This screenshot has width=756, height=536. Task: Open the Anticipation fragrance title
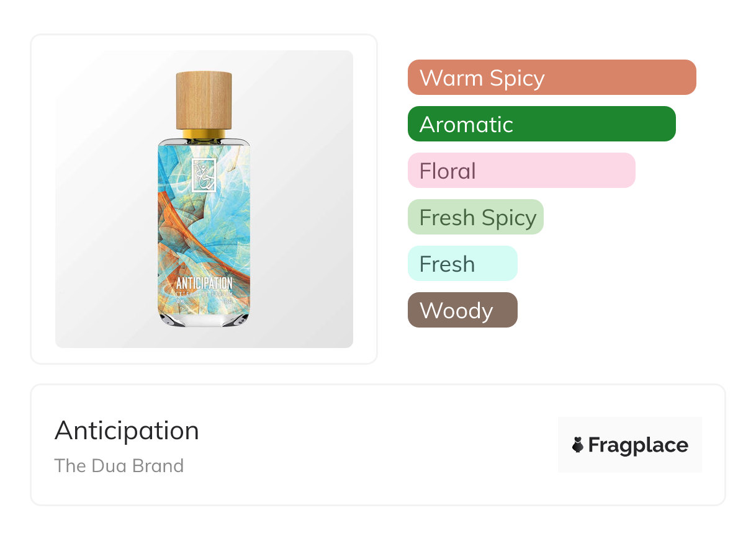(127, 431)
